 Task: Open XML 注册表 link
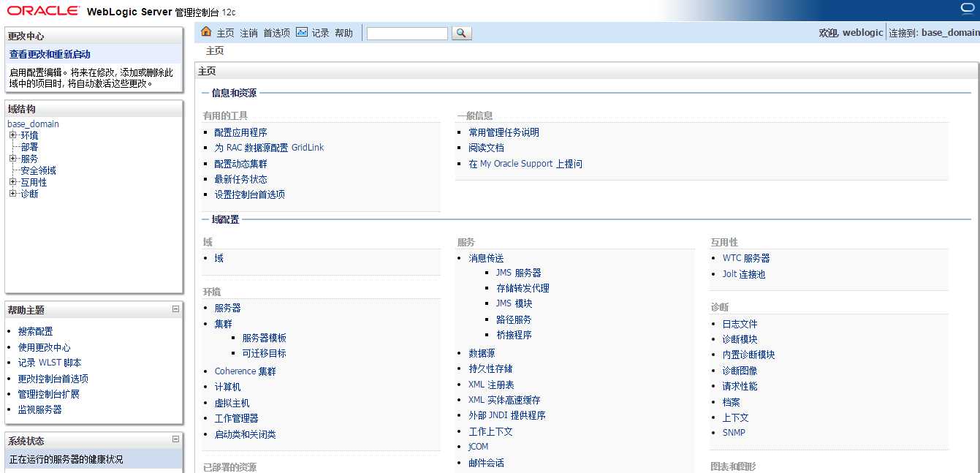point(491,385)
